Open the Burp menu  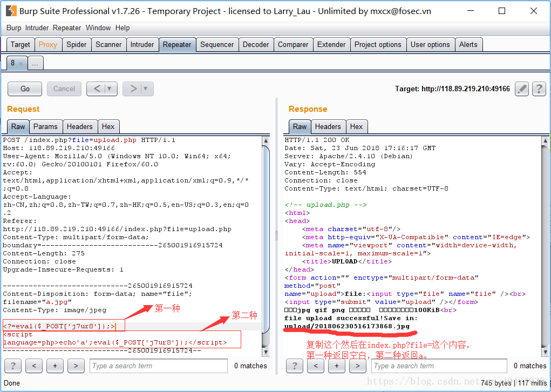13,28
